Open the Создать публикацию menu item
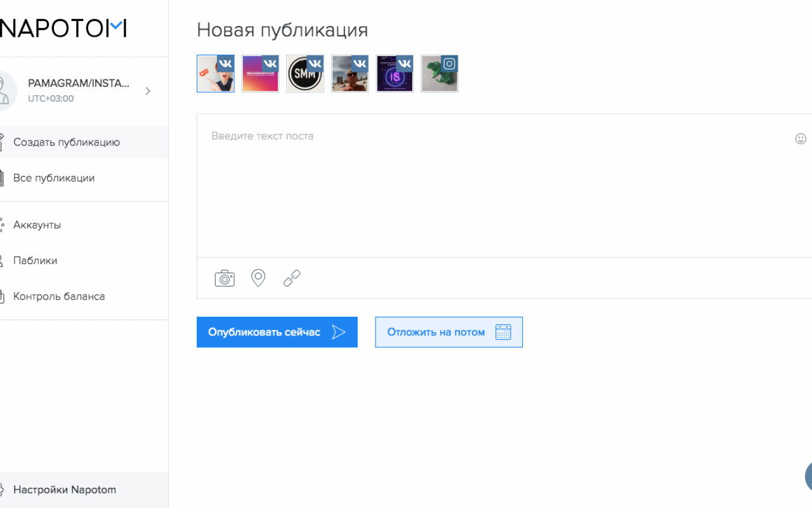Screen dimensions: 812x508 tap(84, 142)
